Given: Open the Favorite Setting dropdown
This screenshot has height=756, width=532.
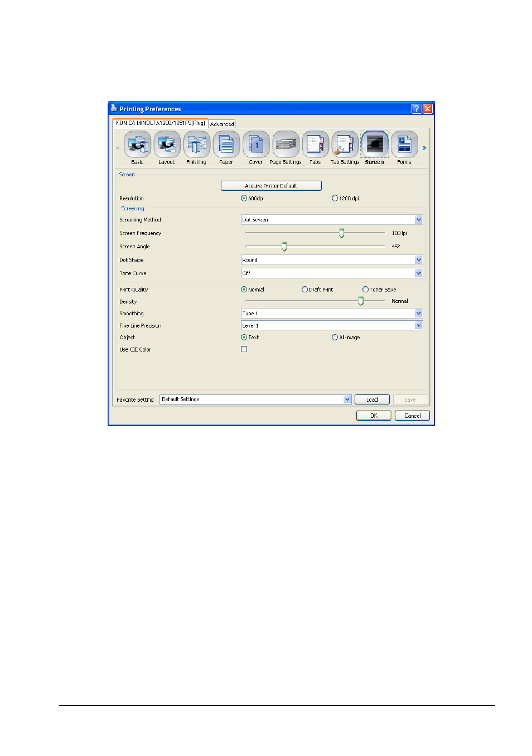Looking at the screenshot, I should [256, 399].
